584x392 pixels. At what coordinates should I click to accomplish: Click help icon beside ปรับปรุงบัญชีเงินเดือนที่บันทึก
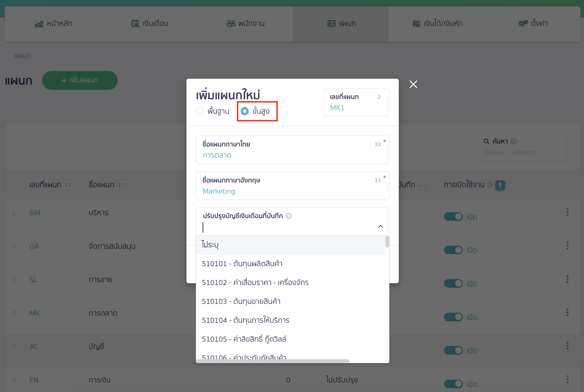(x=289, y=216)
